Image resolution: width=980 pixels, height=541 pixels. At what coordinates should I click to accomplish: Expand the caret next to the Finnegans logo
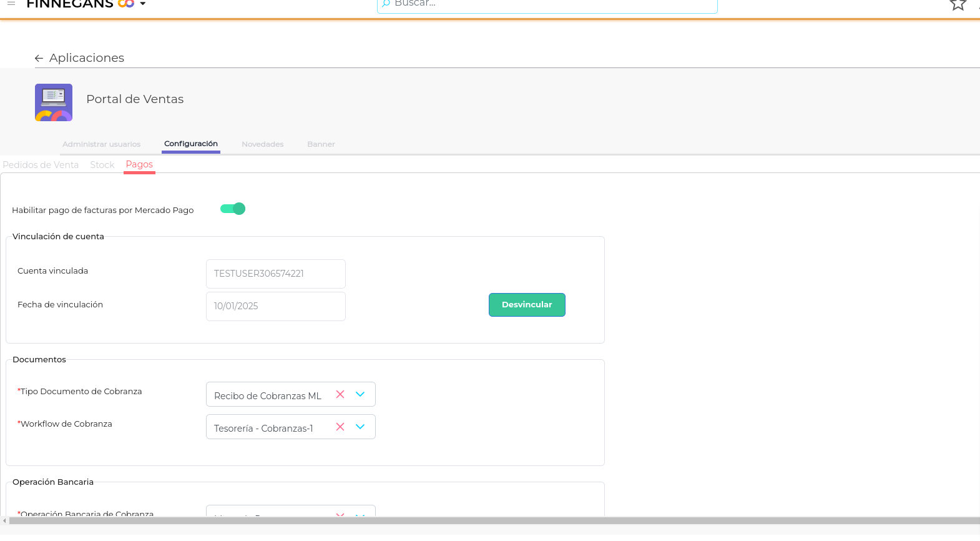pos(143,4)
